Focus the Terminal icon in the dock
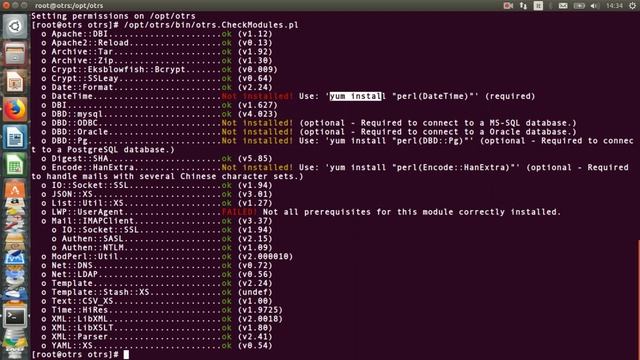The width and height of the screenshot is (640, 360). [x=15, y=316]
